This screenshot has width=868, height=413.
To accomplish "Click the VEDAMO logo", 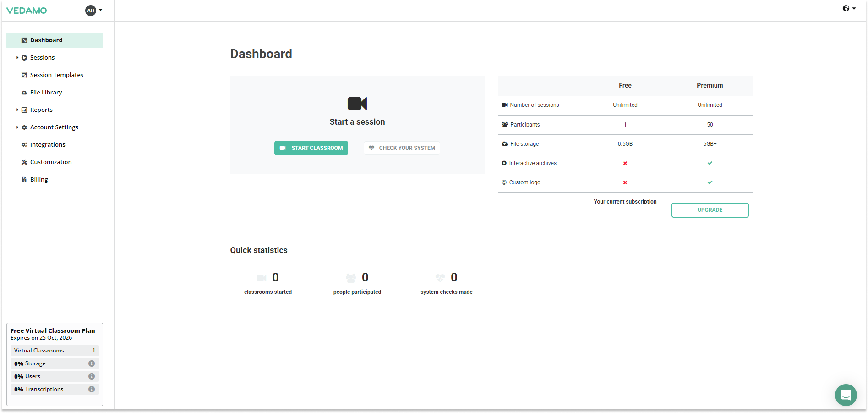I will pos(27,11).
